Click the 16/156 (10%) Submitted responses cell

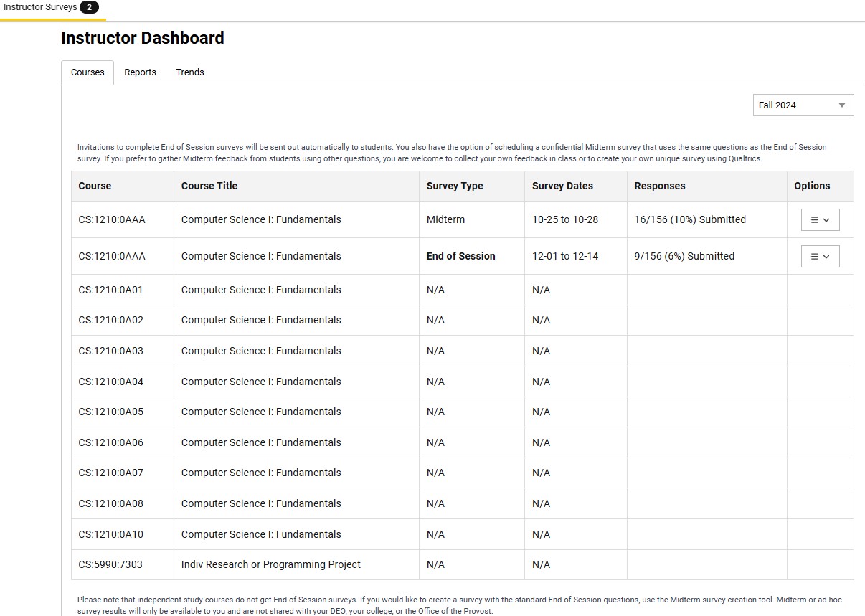point(690,220)
